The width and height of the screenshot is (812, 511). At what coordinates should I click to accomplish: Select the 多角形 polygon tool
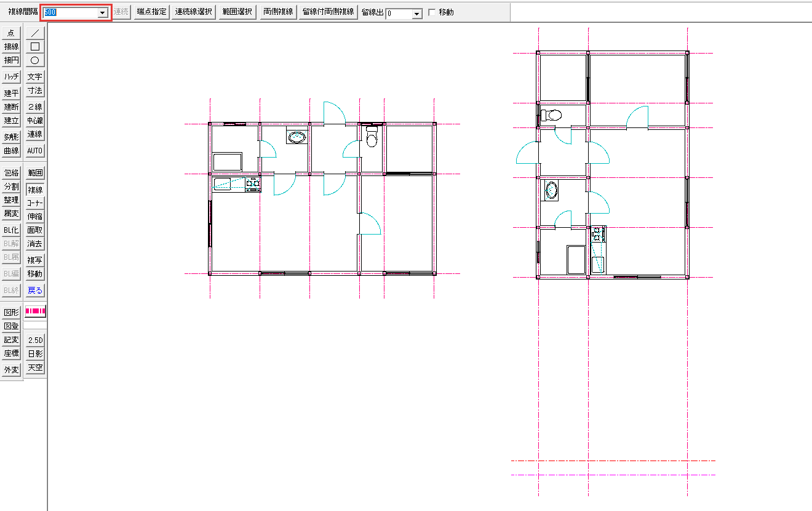[x=11, y=137]
